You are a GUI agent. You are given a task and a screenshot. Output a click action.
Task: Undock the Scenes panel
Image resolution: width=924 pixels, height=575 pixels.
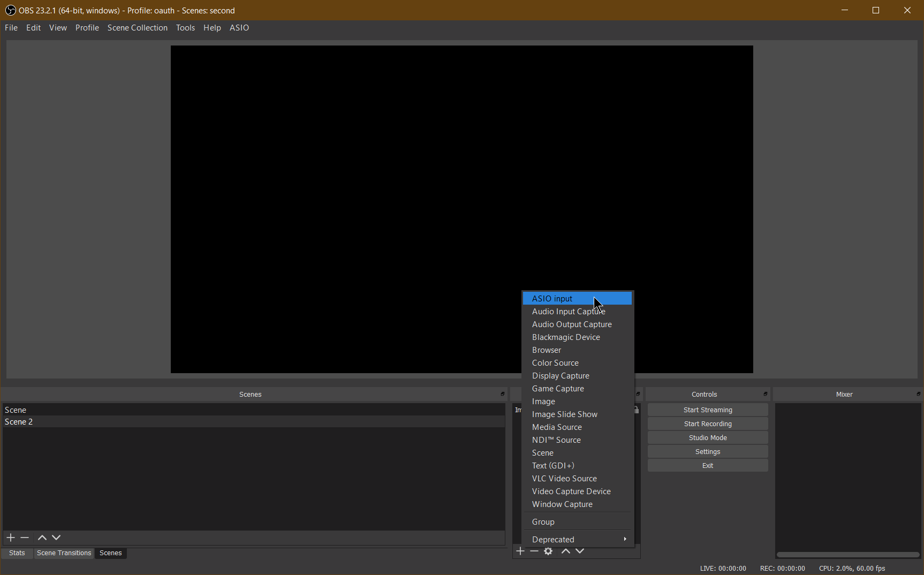pyautogui.click(x=503, y=394)
